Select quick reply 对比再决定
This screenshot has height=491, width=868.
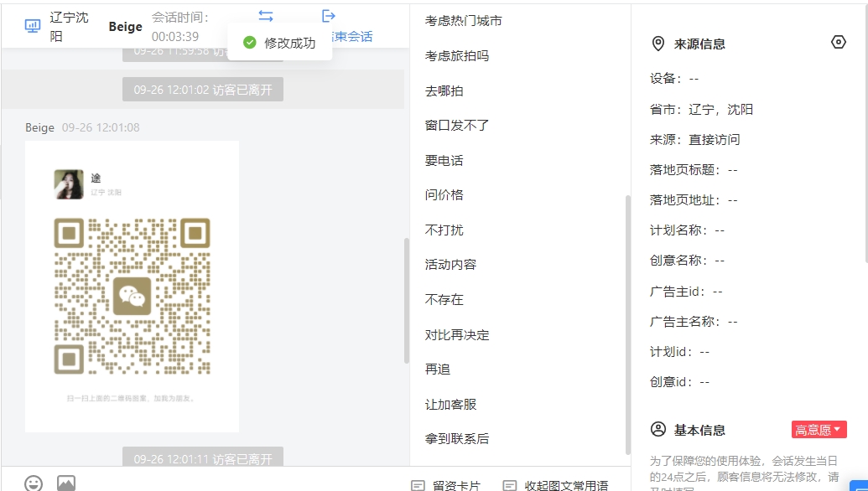click(x=457, y=334)
